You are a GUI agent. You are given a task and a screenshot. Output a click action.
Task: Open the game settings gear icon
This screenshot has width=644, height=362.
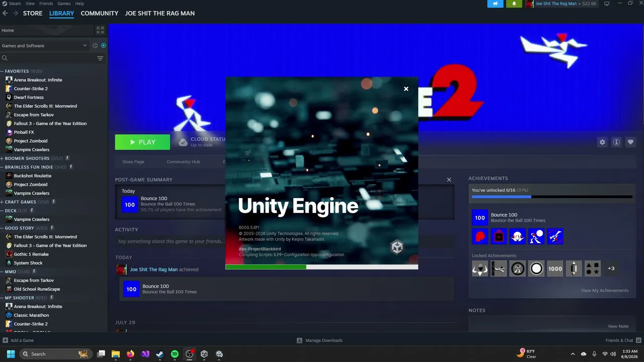click(602, 142)
